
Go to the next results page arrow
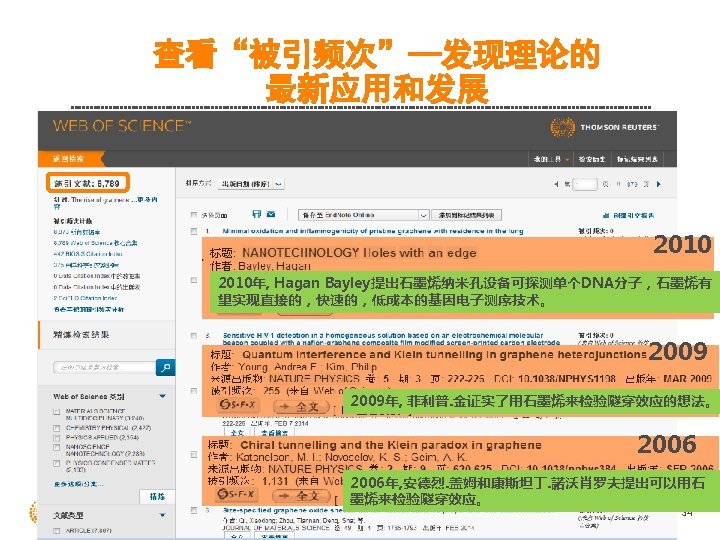(x=659, y=184)
